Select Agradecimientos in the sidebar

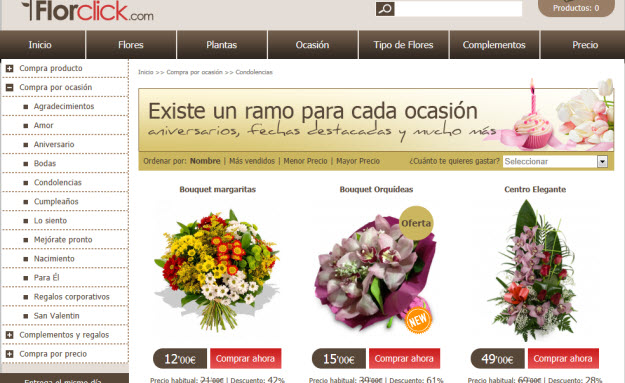coord(64,106)
